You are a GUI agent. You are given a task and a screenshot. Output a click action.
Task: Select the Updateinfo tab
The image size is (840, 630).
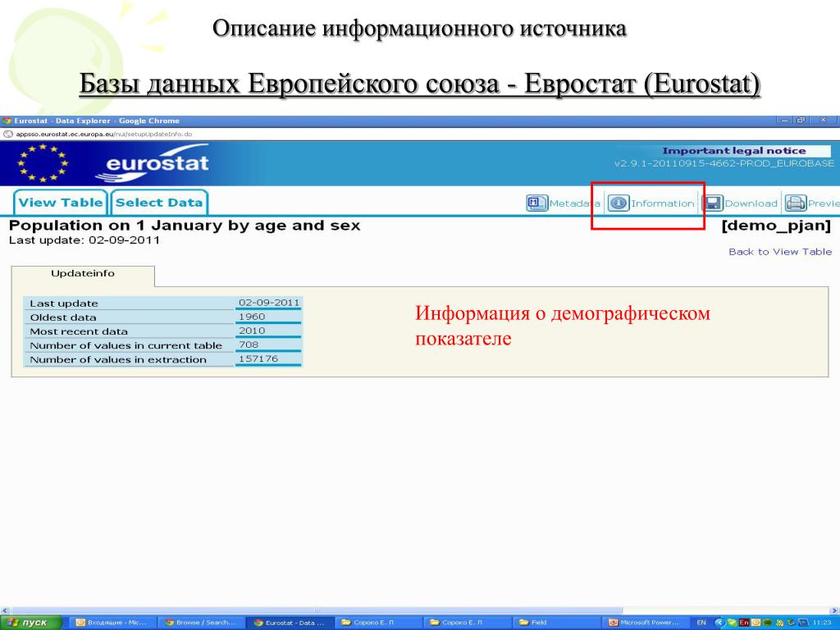point(83,274)
